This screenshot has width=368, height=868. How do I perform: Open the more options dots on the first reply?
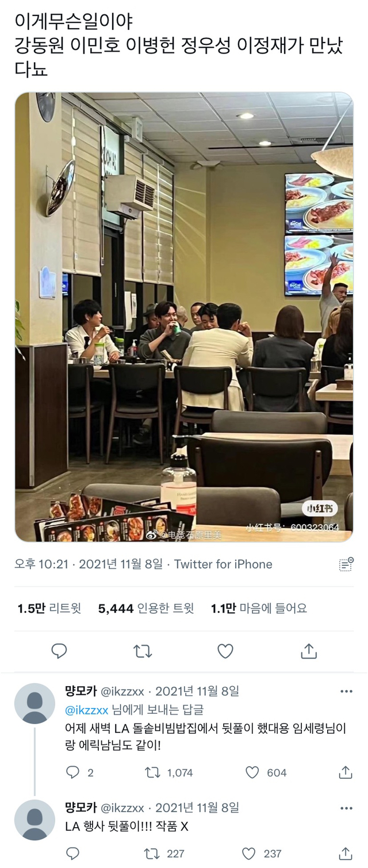[346, 691]
